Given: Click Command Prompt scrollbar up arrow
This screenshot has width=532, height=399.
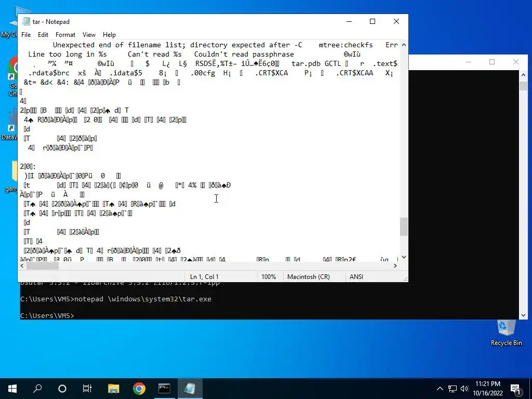Looking at the screenshot, I should pyautogui.click(x=523, y=75).
